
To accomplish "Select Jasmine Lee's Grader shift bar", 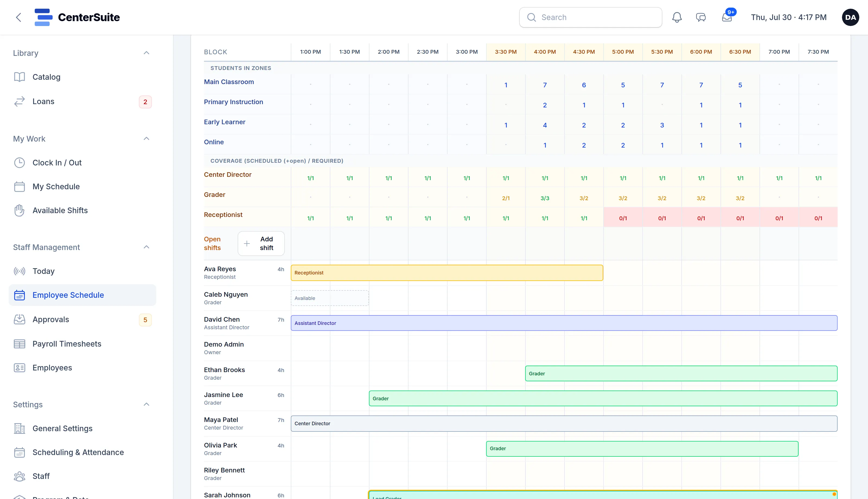I will coord(603,399).
